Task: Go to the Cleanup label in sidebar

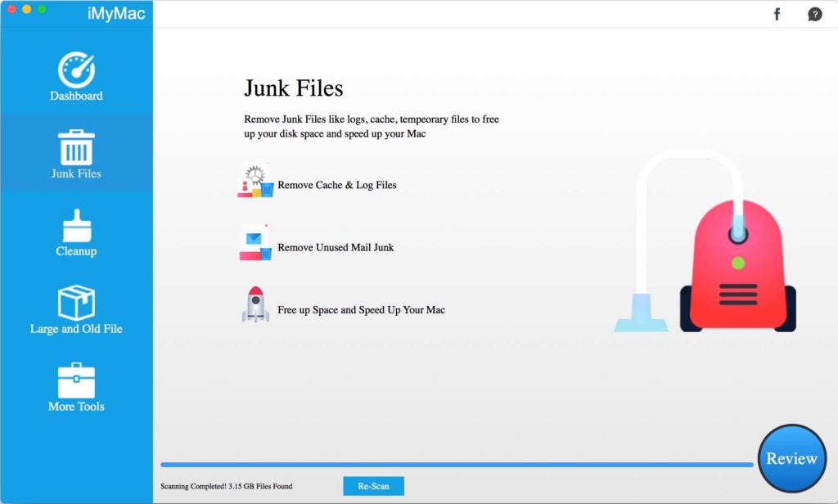Action: click(76, 251)
